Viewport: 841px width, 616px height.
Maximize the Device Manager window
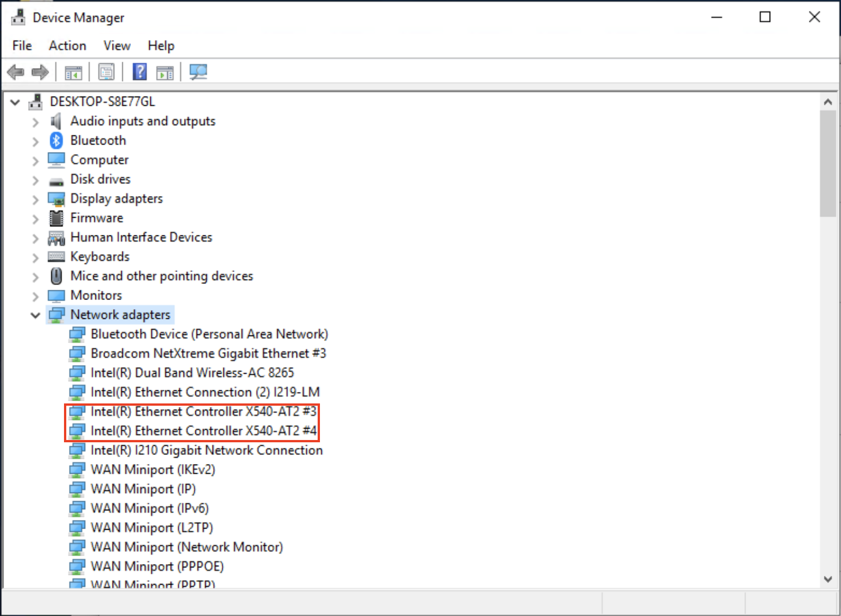click(765, 17)
